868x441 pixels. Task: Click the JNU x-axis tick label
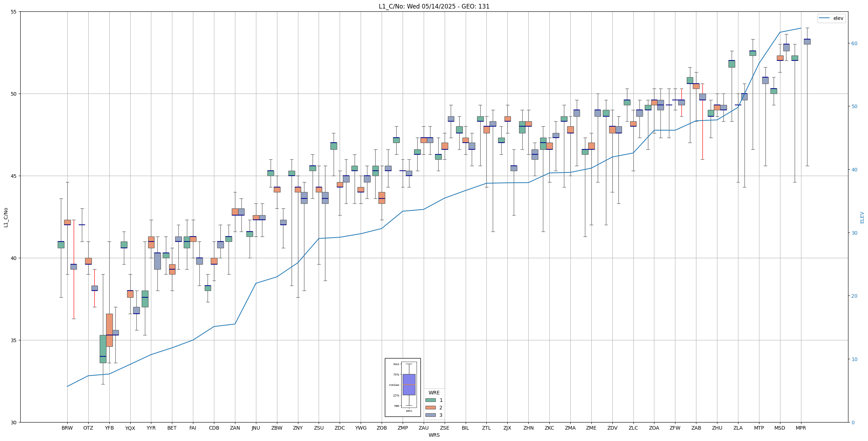(x=256, y=428)
